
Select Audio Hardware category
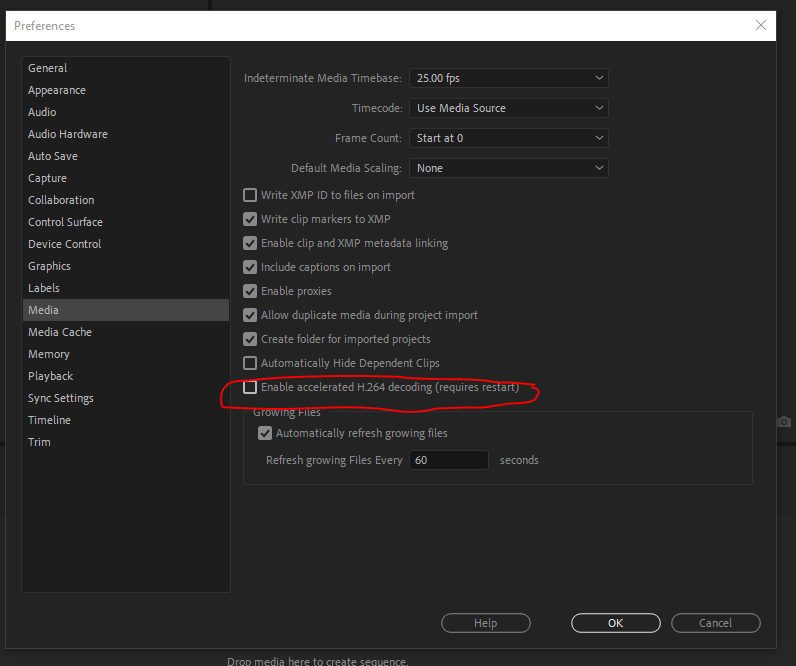coord(126,134)
